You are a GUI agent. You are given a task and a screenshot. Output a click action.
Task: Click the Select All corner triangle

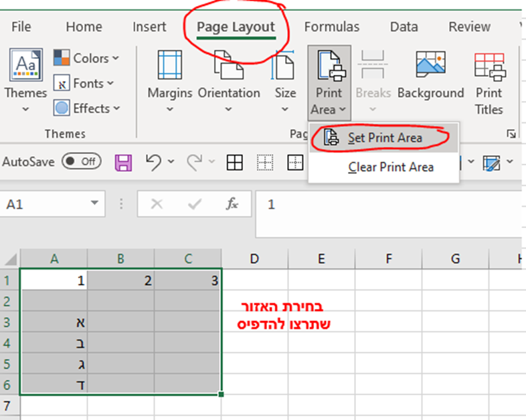coord(10,259)
